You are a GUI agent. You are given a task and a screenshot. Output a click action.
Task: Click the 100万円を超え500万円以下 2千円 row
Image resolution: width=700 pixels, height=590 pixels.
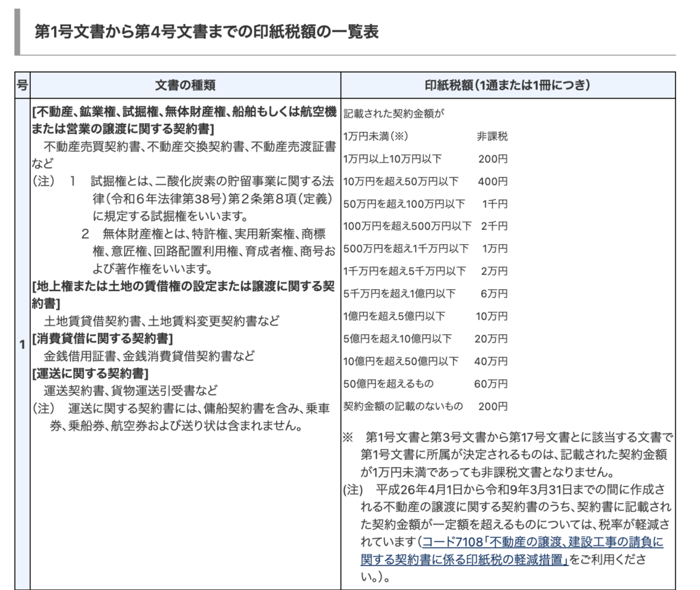coord(425,226)
